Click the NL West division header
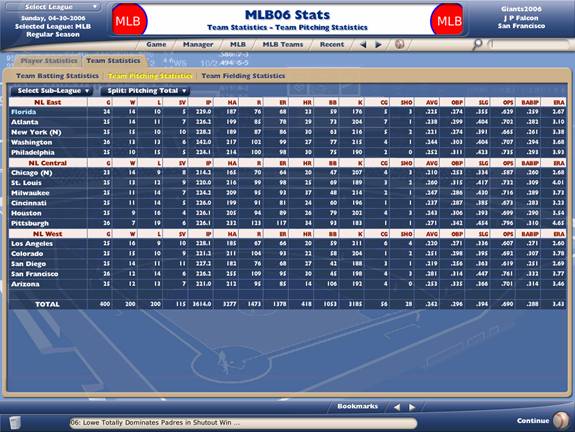The height and width of the screenshot is (432, 575). point(48,234)
